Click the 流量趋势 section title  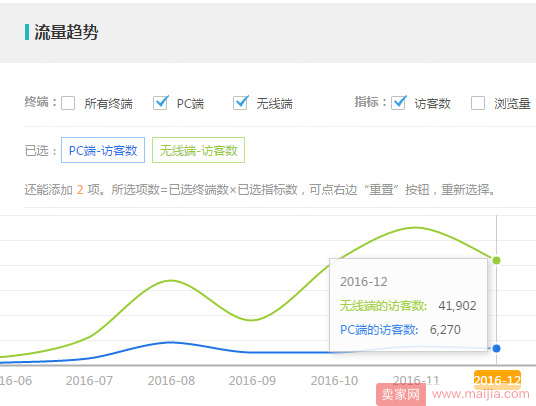[x=66, y=32]
